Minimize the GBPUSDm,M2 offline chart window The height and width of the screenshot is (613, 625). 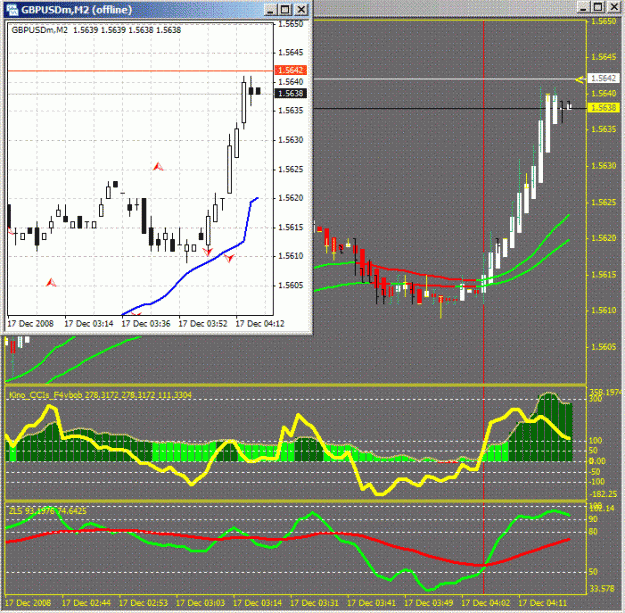pos(271,9)
